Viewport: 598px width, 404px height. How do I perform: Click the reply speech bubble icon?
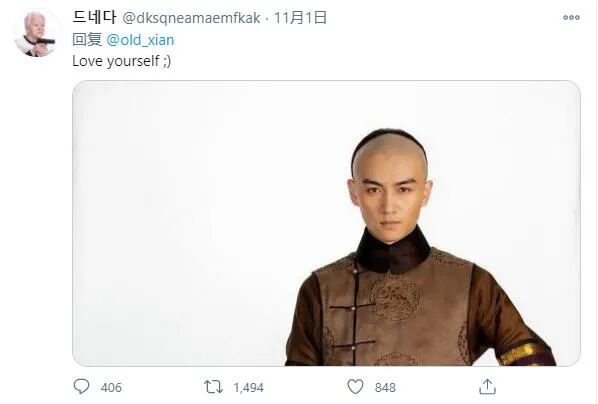point(81,386)
